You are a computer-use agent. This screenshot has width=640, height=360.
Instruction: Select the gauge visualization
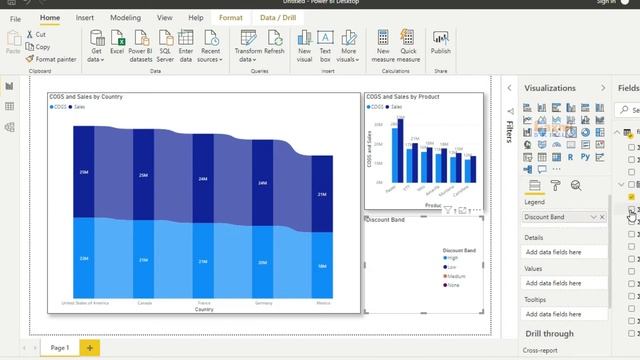[556, 144]
